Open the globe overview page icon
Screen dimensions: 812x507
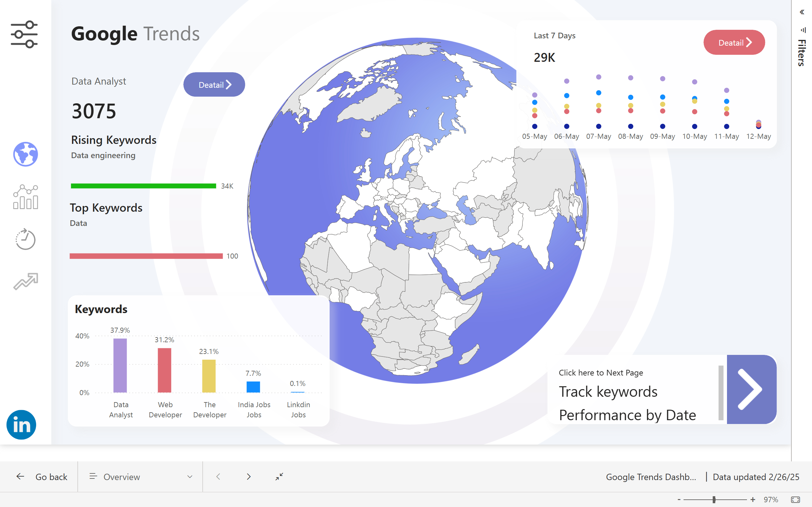(25, 154)
